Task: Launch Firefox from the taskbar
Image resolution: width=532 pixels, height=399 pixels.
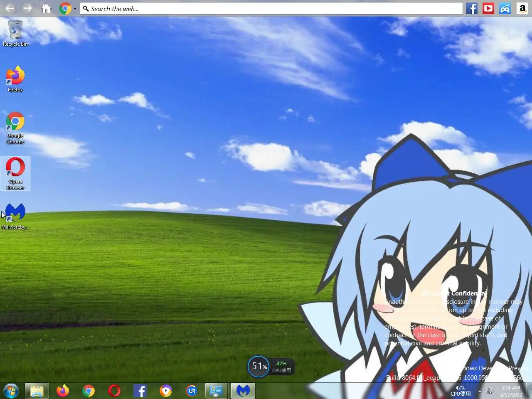Action: 63,391
